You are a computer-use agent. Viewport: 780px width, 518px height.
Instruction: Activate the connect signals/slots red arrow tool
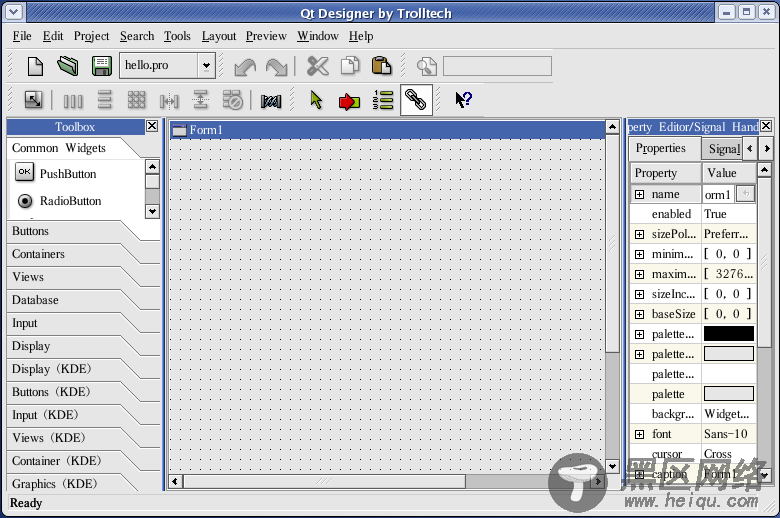(349, 102)
